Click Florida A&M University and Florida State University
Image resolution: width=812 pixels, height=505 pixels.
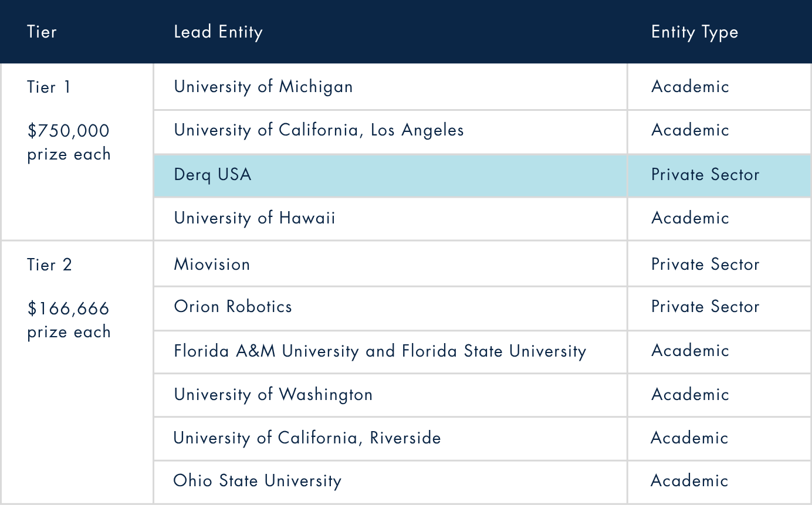pos(380,351)
